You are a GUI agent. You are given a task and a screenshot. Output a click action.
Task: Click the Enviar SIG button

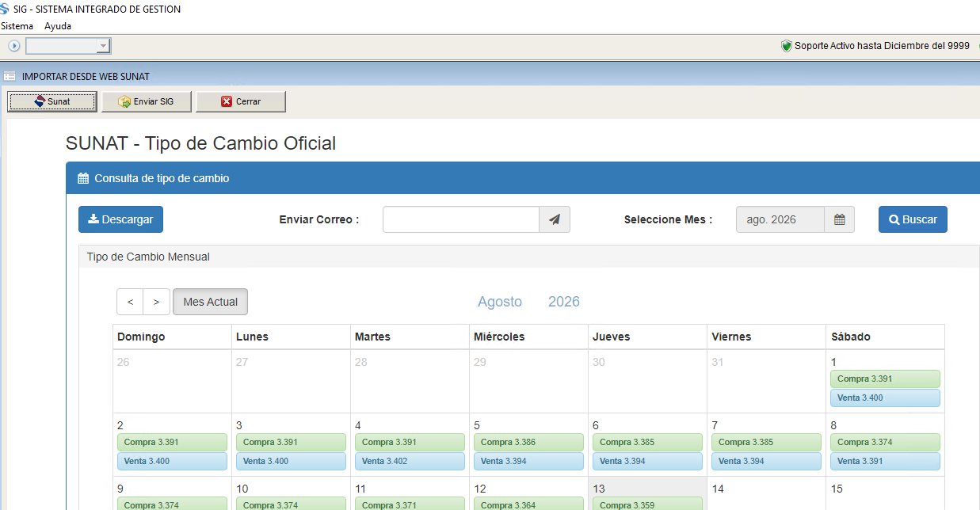tap(146, 101)
